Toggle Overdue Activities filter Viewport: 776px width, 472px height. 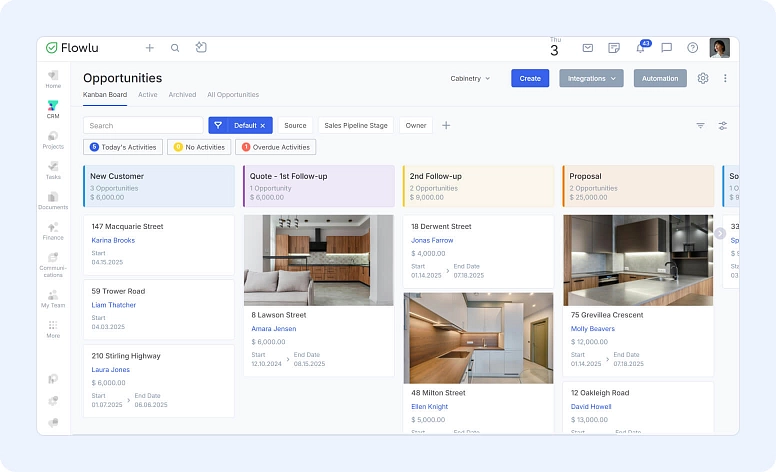(x=275, y=147)
